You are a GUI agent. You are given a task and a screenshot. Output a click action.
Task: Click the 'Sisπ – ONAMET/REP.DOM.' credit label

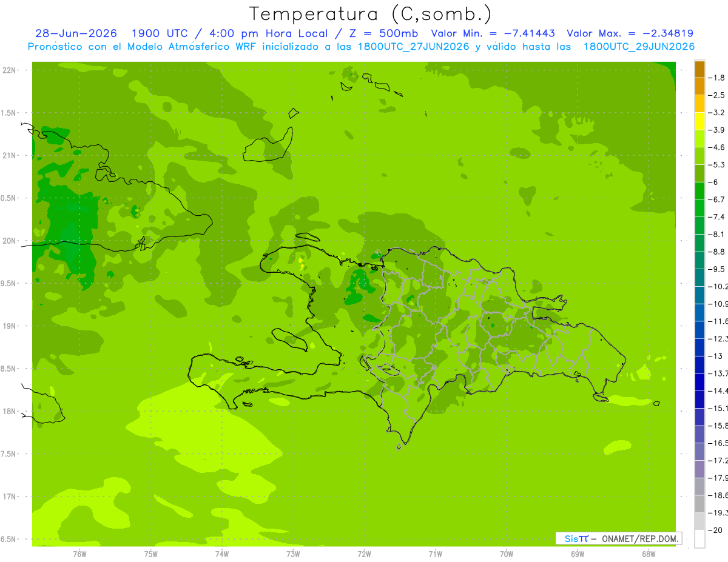tap(618, 538)
